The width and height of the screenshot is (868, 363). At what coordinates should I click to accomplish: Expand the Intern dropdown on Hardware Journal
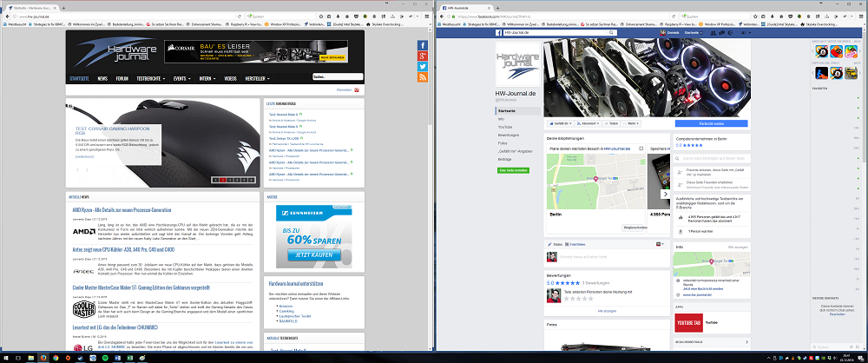(x=207, y=79)
